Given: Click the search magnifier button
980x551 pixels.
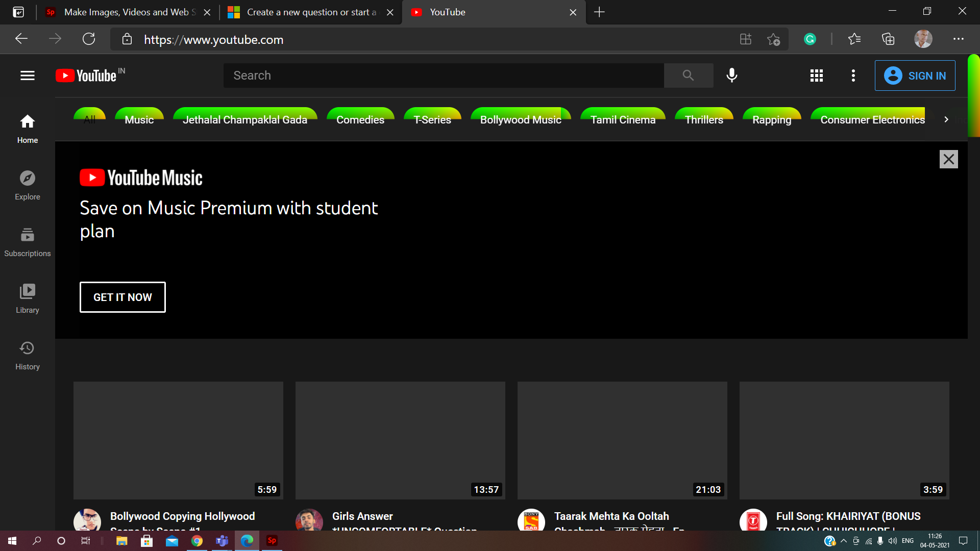Looking at the screenshot, I should coord(688,76).
